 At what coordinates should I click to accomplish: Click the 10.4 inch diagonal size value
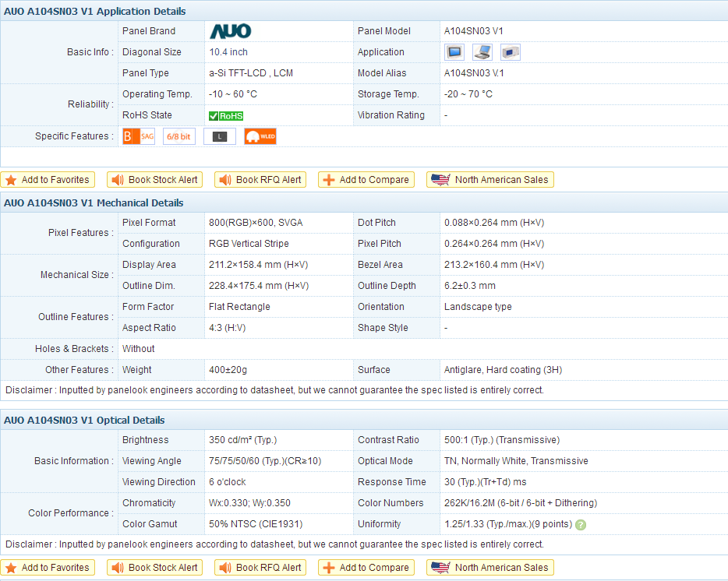click(228, 52)
